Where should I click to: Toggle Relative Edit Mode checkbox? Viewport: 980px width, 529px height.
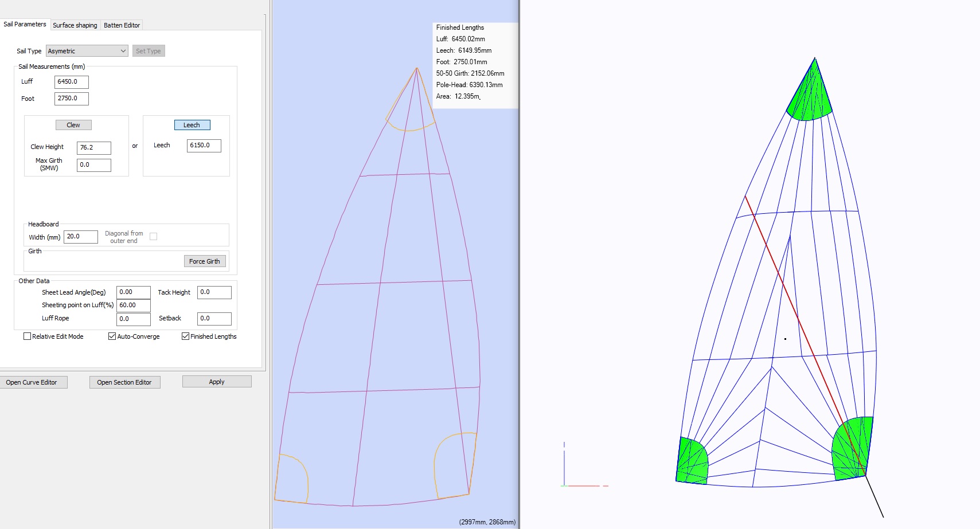[x=27, y=336]
